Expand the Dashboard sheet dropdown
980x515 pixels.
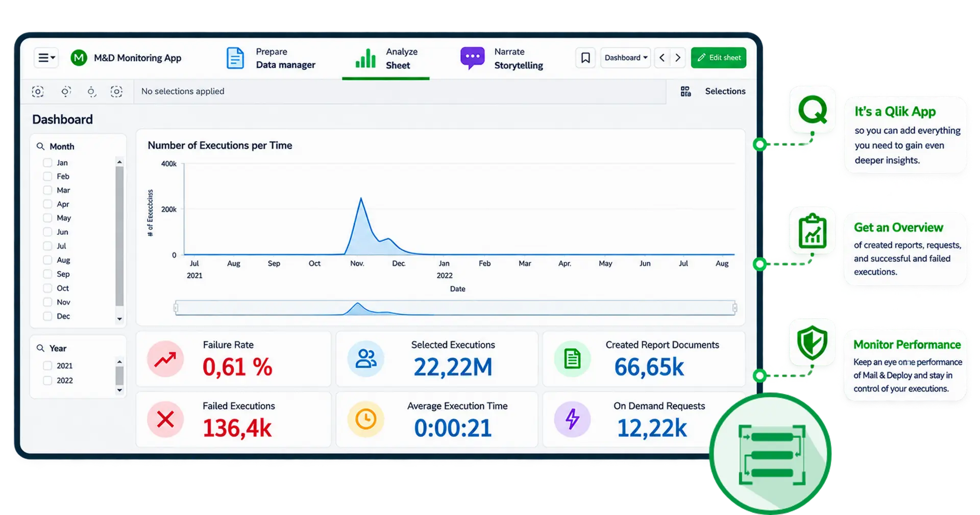[x=626, y=58]
